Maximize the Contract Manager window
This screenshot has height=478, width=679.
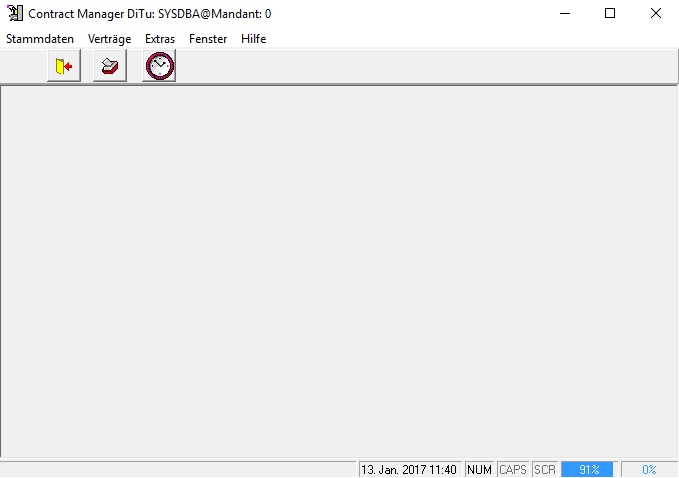click(x=610, y=13)
